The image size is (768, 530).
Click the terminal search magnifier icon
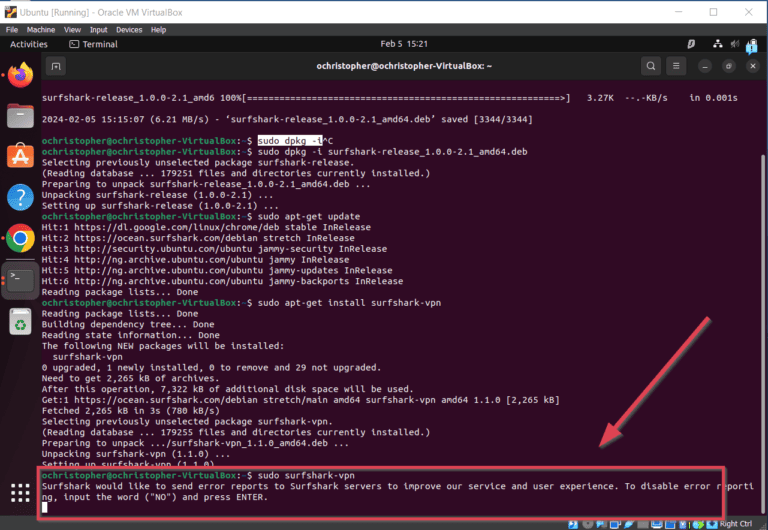pyautogui.click(x=651, y=66)
